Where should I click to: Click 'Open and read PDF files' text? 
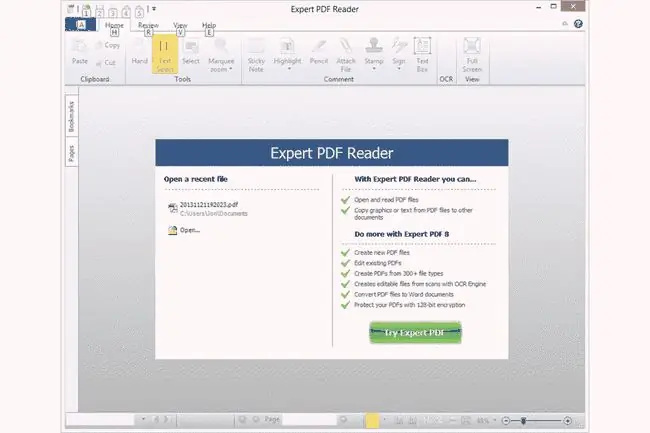386,200
